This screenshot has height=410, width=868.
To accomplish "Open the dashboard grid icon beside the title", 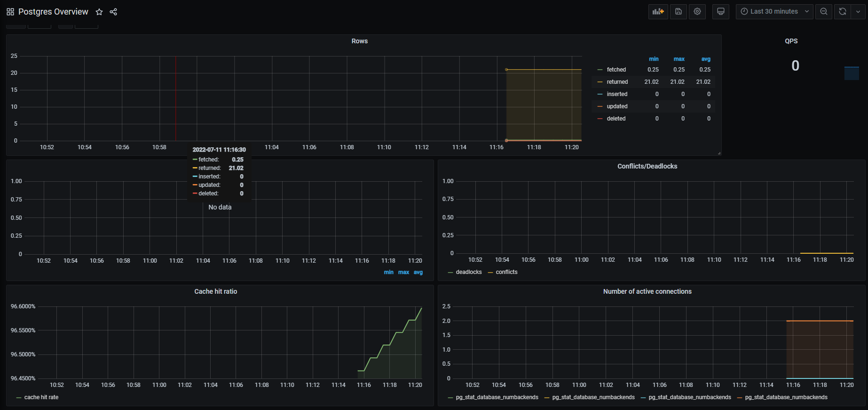I will [10, 12].
